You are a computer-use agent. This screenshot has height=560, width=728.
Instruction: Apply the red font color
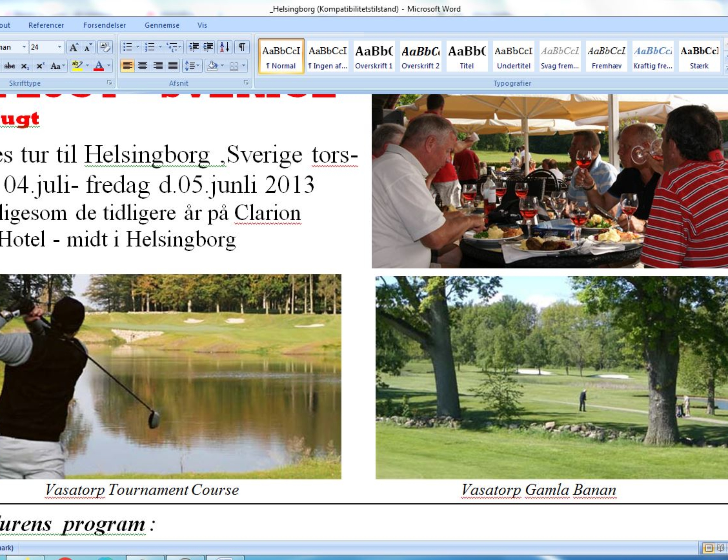(99, 66)
